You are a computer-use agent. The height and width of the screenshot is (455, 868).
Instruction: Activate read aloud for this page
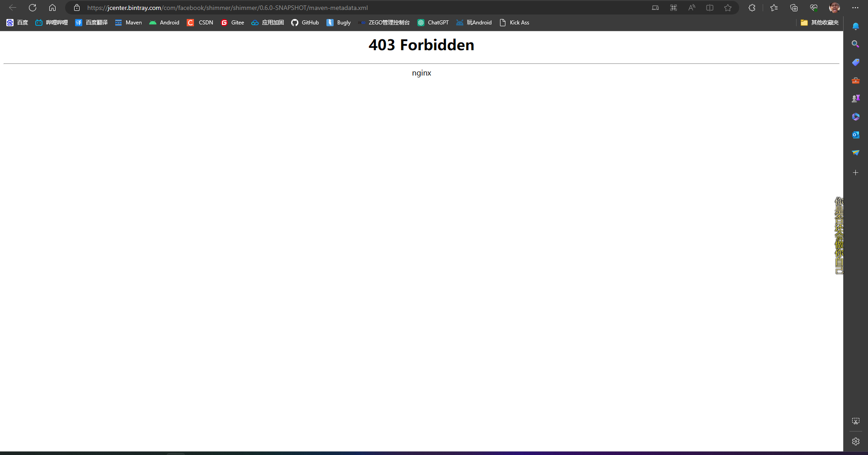coord(692,8)
